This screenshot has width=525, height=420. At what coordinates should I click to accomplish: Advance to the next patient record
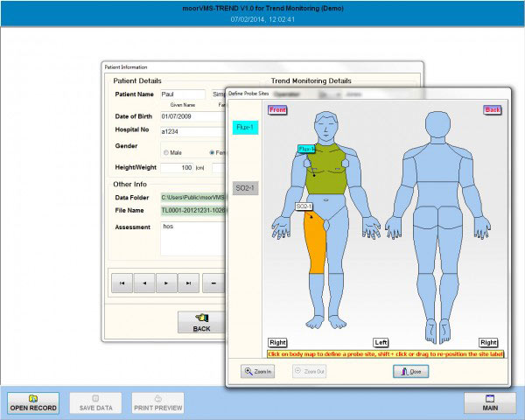pos(166,283)
